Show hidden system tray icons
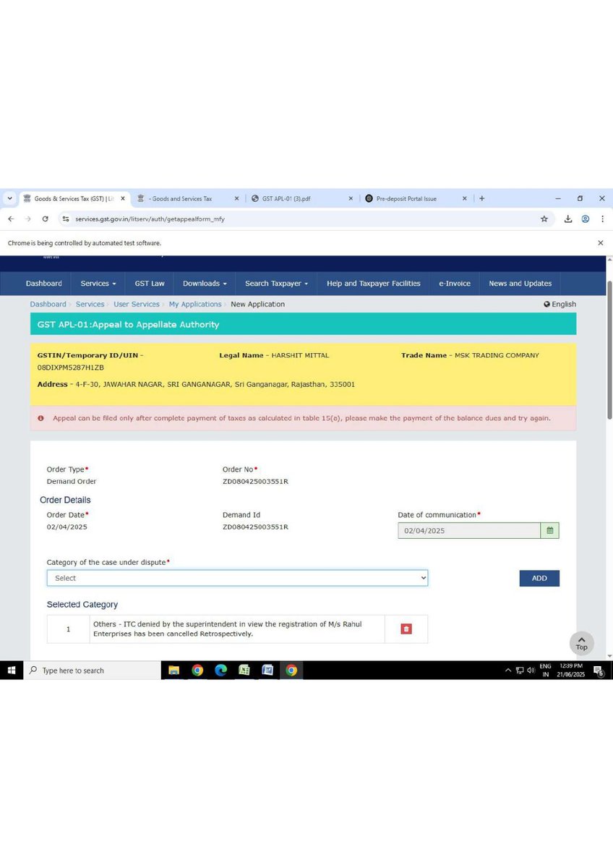 point(508,671)
